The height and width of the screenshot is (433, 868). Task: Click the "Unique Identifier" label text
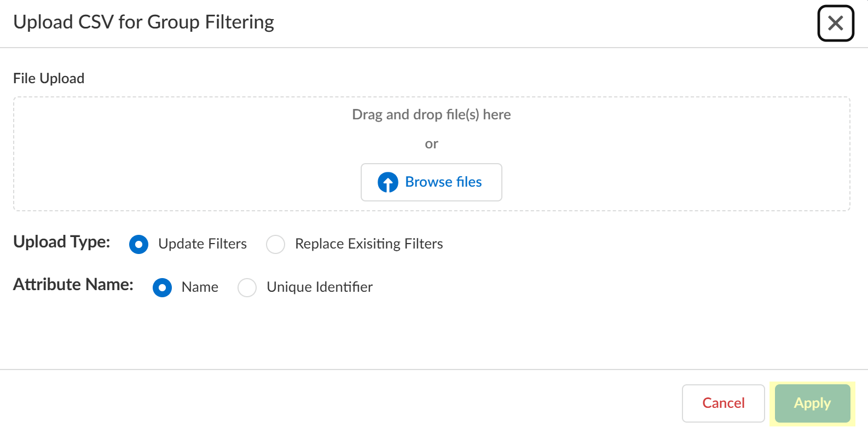320,287
